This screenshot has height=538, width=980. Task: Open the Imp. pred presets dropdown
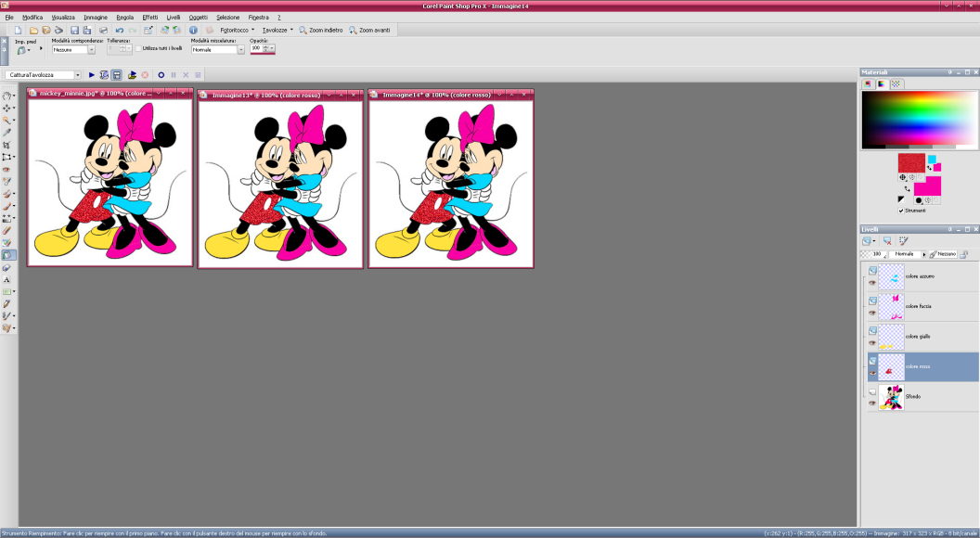pos(29,49)
